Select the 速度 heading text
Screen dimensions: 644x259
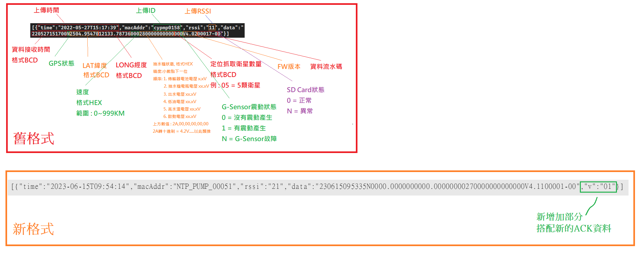83,92
